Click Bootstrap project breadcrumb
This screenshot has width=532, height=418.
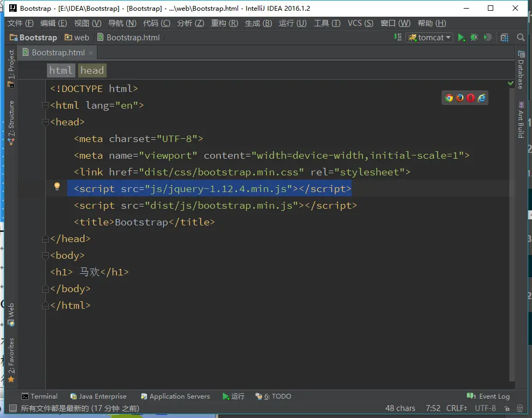point(33,38)
